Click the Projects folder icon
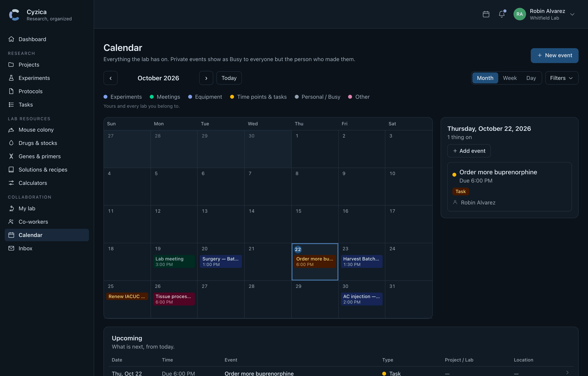The width and height of the screenshot is (588, 376). tap(11, 64)
